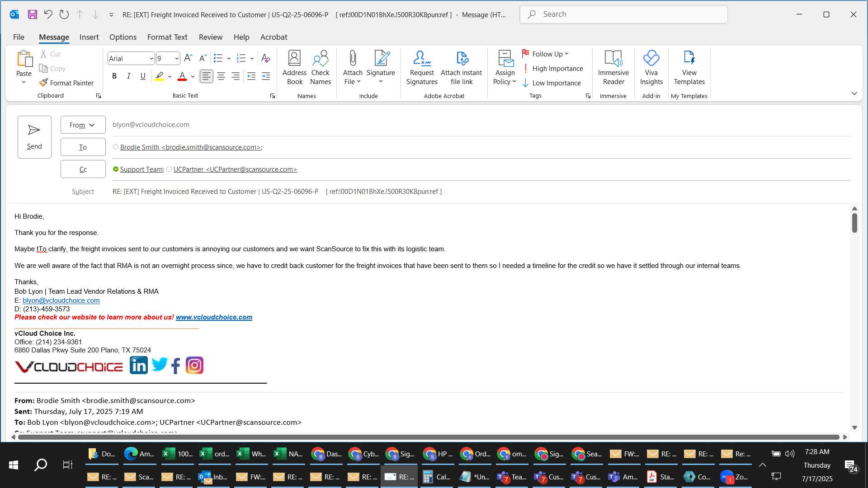Open the Signature dropdown

tap(381, 77)
